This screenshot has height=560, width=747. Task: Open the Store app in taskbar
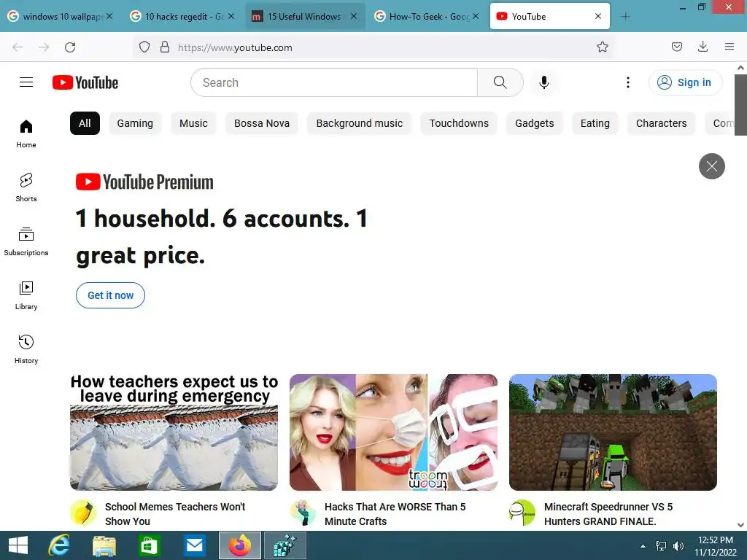click(x=149, y=545)
